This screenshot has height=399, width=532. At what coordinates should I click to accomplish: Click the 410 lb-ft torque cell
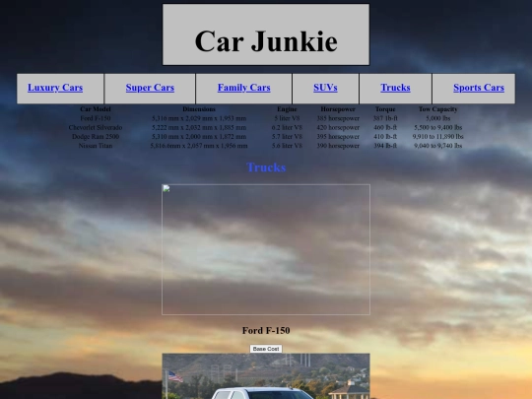385,137
